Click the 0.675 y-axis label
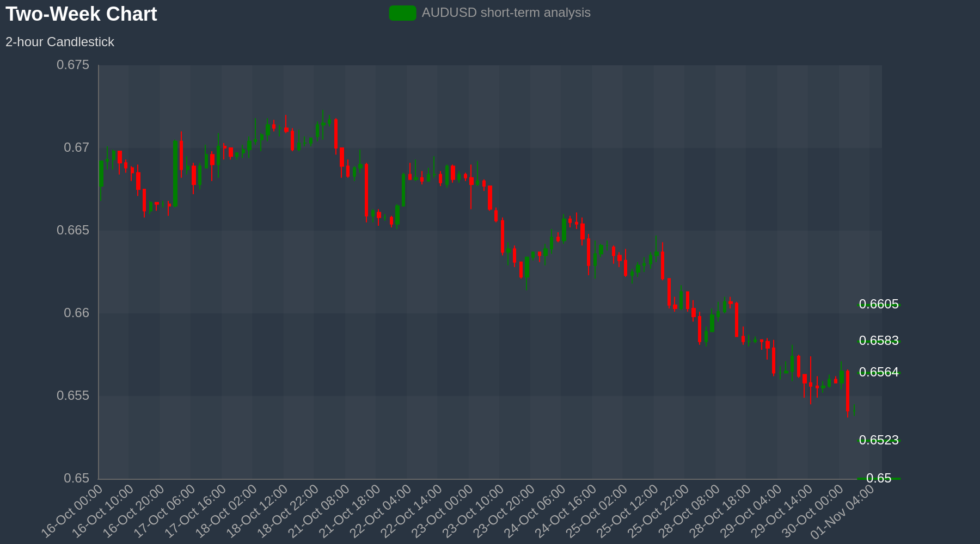The image size is (980, 544). pyautogui.click(x=73, y=65)
